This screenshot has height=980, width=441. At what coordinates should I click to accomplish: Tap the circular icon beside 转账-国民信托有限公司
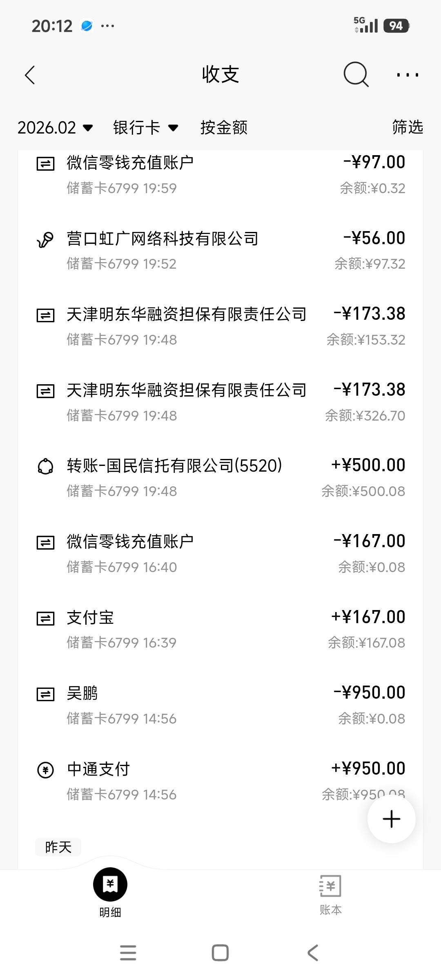pyautogui.click(x=45, y=466)
